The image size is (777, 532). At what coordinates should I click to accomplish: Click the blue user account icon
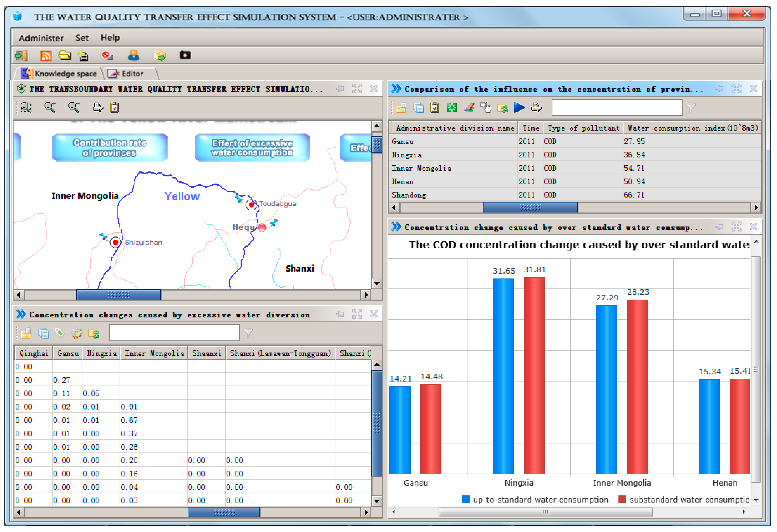[x=134, y=55]
